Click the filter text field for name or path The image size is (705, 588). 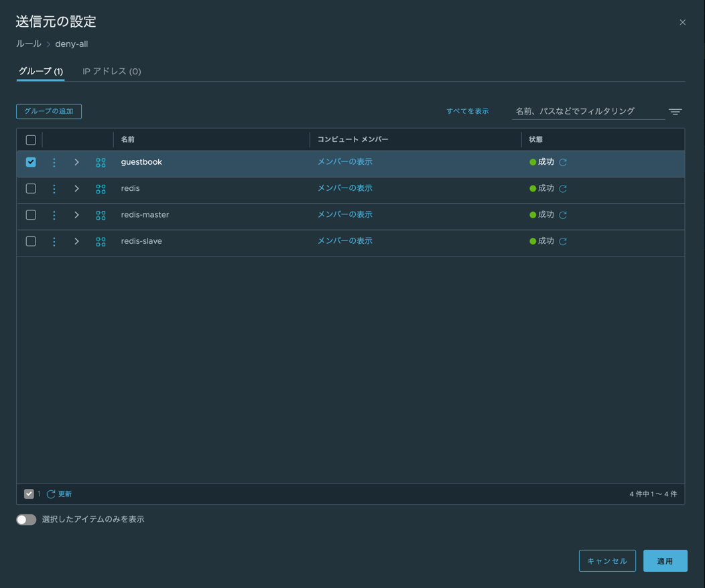(588, 111)
